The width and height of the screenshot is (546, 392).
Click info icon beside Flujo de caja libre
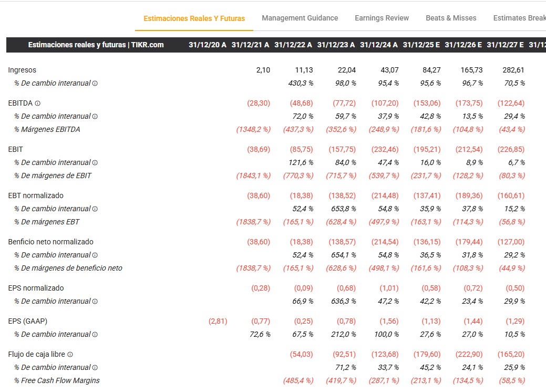point(70,355)
